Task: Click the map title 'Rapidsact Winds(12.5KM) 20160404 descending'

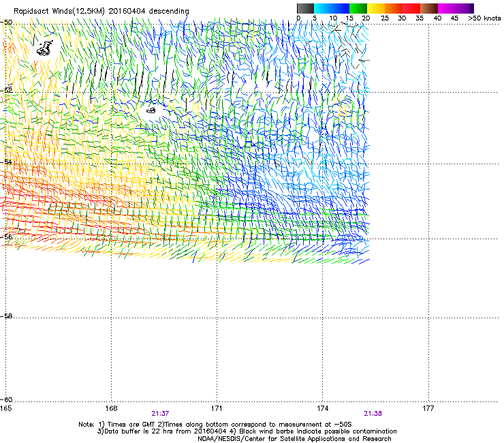Action: point(101,12)
